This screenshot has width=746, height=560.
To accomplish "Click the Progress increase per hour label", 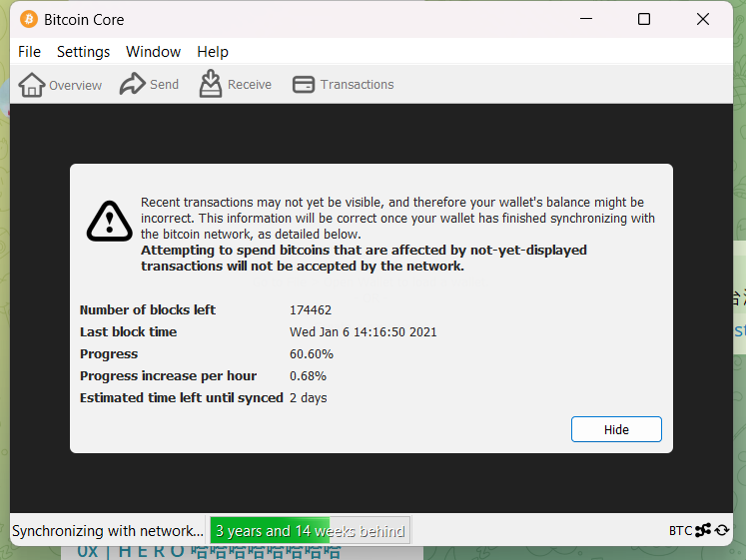I will [168, 376].
